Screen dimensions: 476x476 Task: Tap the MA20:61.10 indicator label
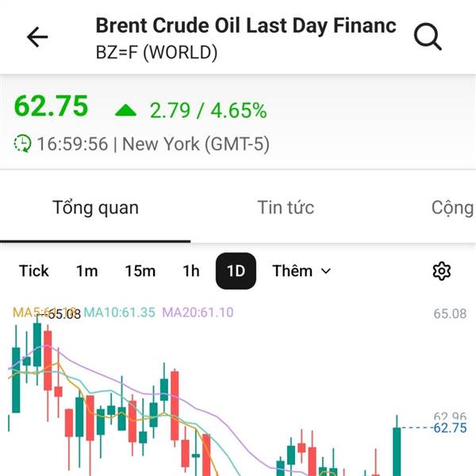(x=198, y=313)
